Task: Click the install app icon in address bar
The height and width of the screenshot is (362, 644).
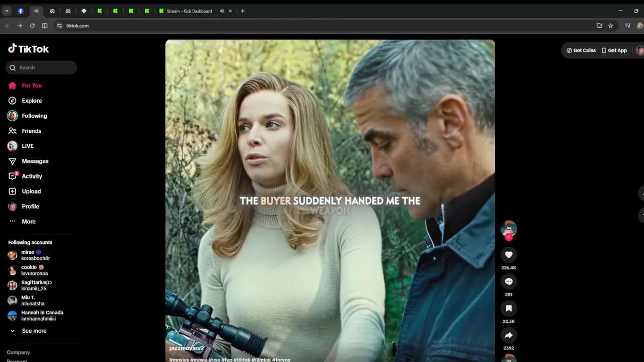Action: coord(599,26)
